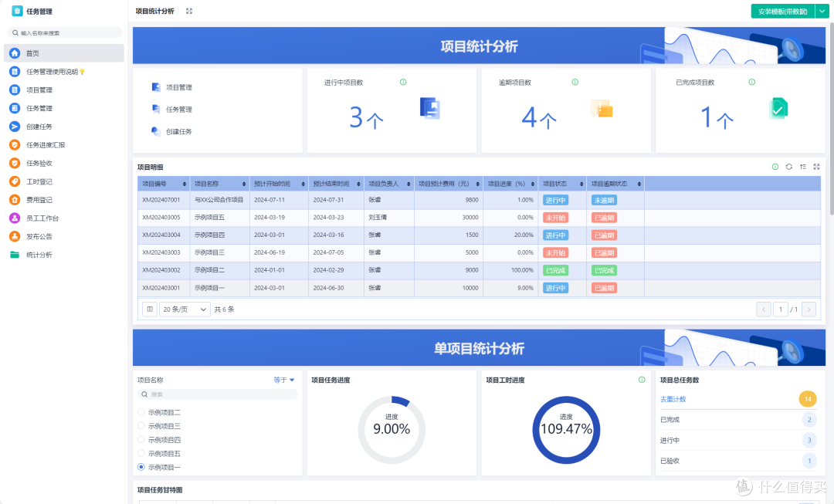Go to previous page of 项目明细
Viewport: 834px width, 504px height.
click(x=763, y=310)
